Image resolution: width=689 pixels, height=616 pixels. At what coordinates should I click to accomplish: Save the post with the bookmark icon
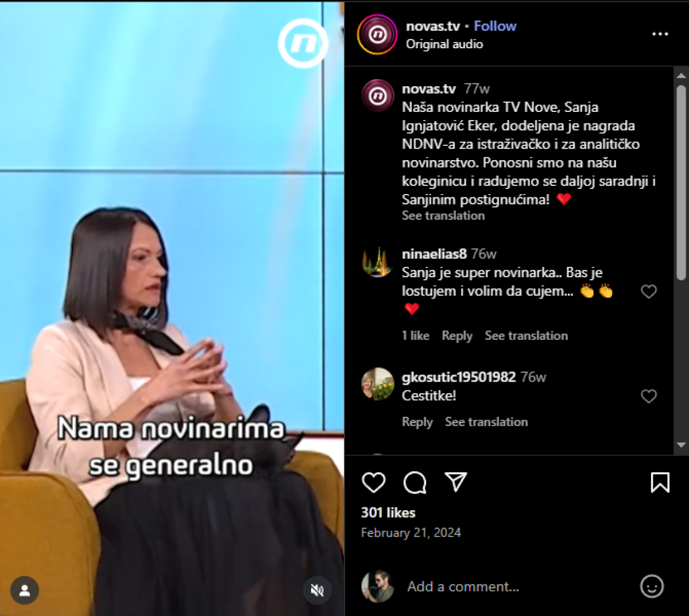coord(660,482)
